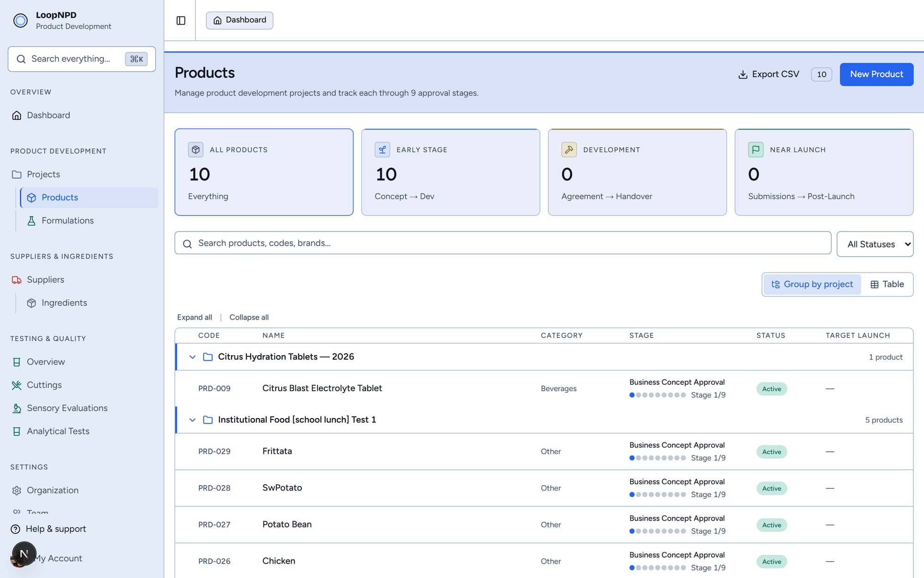The width and height of the screenshot is (924, 578).
Task: Click the New Product button
Action: 876,74
